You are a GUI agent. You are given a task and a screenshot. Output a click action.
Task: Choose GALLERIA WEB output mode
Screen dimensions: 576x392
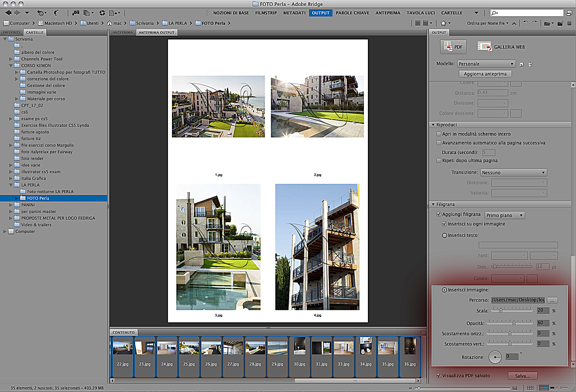501,47
